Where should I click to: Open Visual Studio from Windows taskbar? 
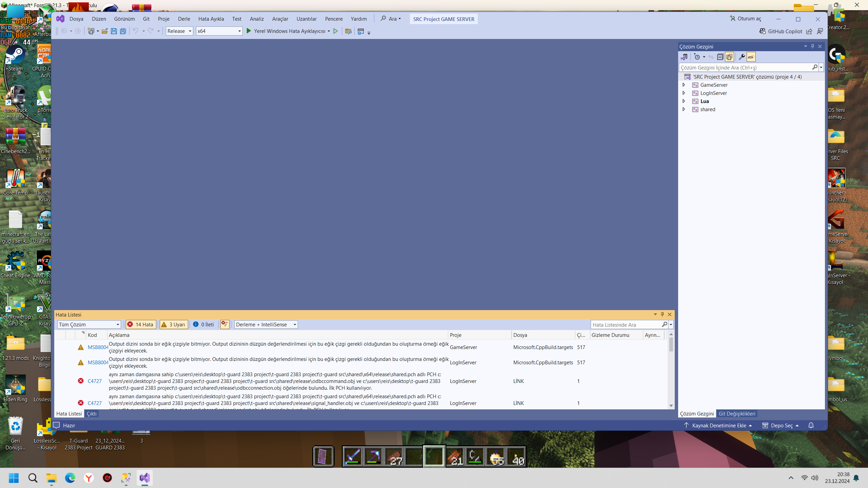click(145, 478)
